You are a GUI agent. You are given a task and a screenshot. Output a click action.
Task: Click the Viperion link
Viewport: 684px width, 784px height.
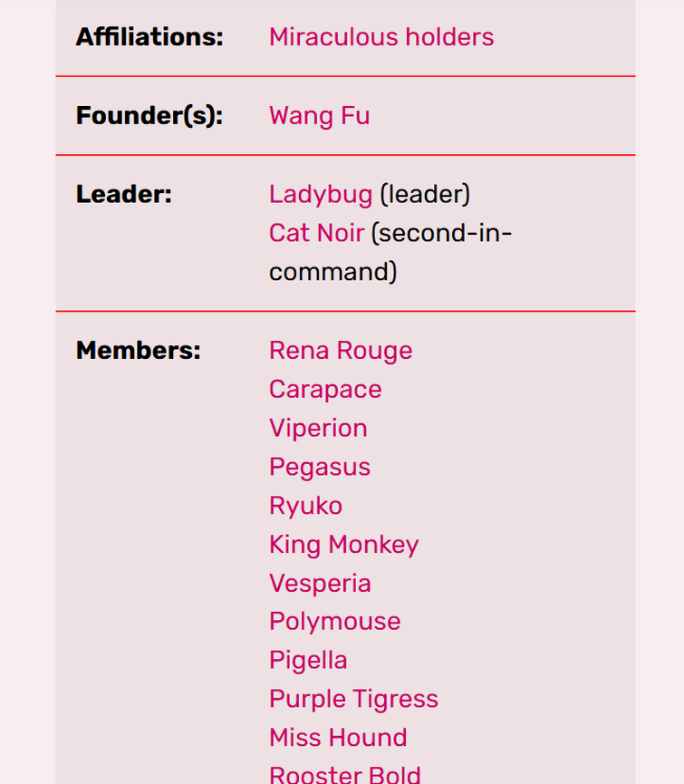pyautogui.click(x=318, y=428)
